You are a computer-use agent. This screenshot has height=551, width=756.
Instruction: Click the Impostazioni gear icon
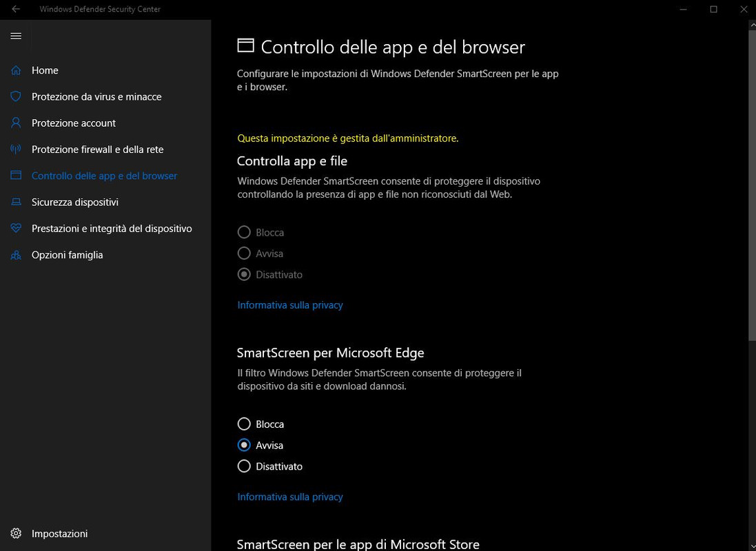[16, 533]
